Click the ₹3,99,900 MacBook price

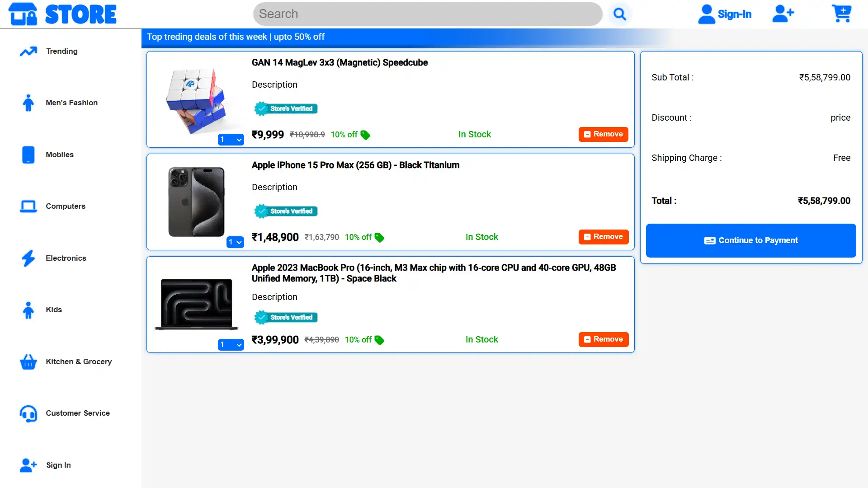coord(275,340)
